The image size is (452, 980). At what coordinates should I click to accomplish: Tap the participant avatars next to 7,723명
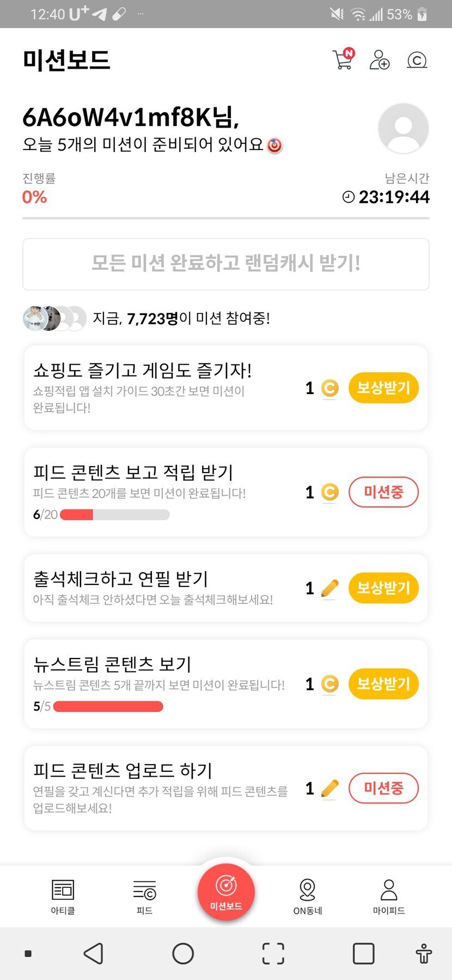click(54, 318)
